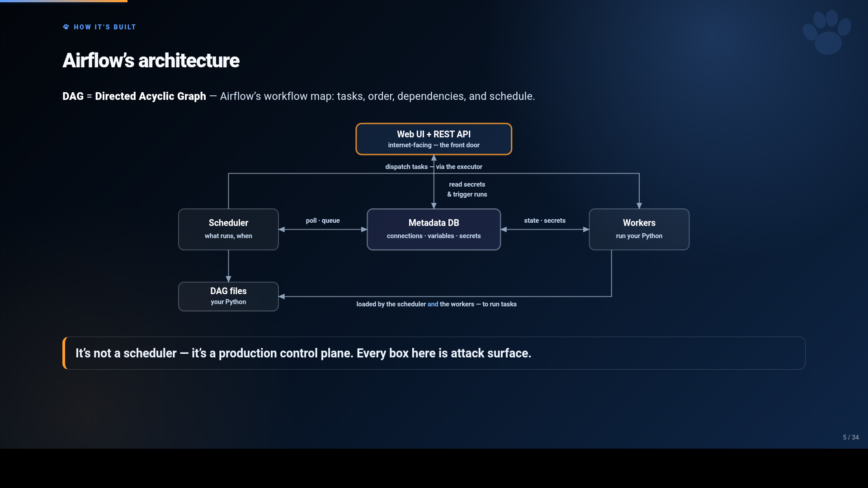Click the 'Airflow's architecture' title
This screenshot has width=868, height=488.
(x=151, y=61)
